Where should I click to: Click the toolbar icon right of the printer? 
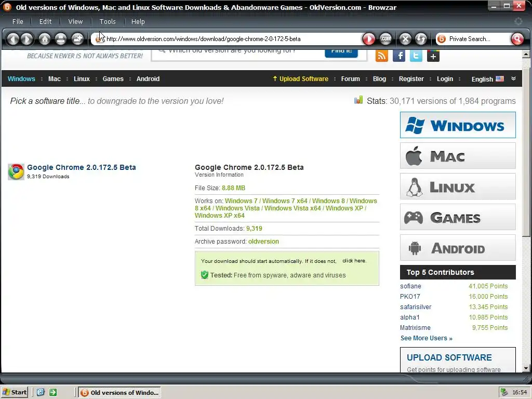click(x=78, y=39)
